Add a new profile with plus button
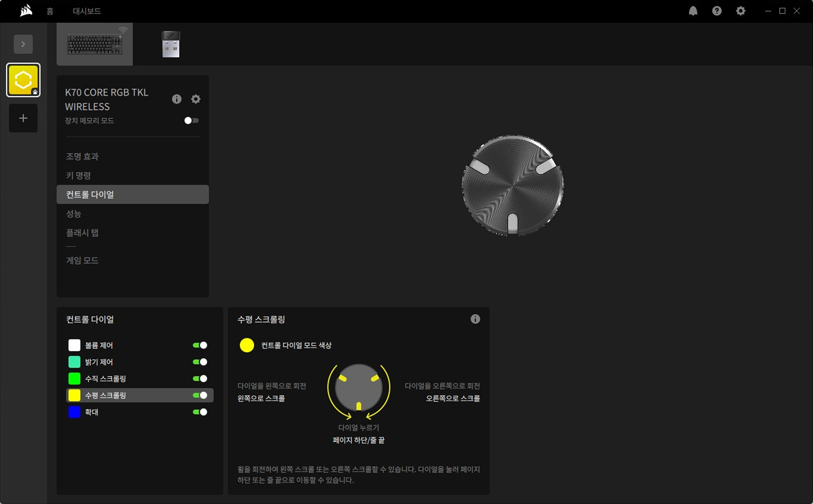Viewport: 813px width, 504px height. (x=23, y=118)
